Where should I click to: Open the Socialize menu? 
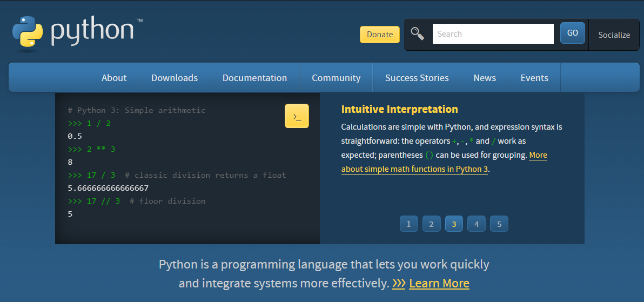(x=614, y=35)
